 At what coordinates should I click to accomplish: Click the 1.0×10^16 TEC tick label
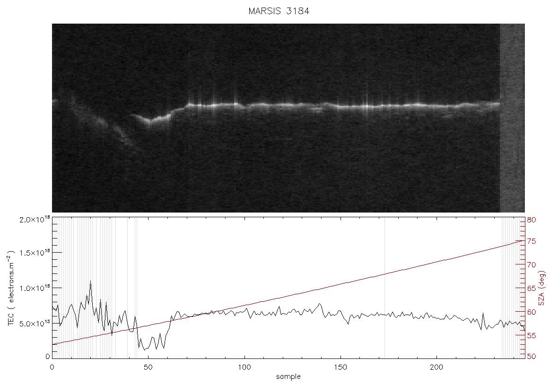pyautogui.click(x=35, y=288)
